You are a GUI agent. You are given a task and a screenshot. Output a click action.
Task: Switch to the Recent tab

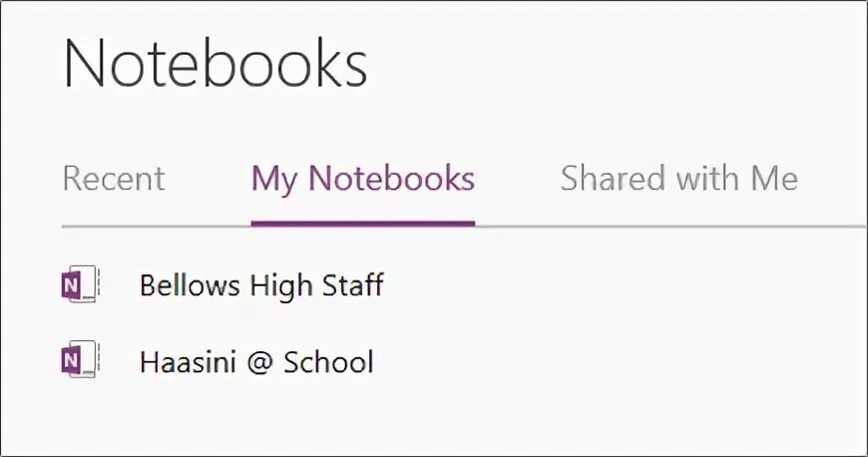click(x=113, y=180)
